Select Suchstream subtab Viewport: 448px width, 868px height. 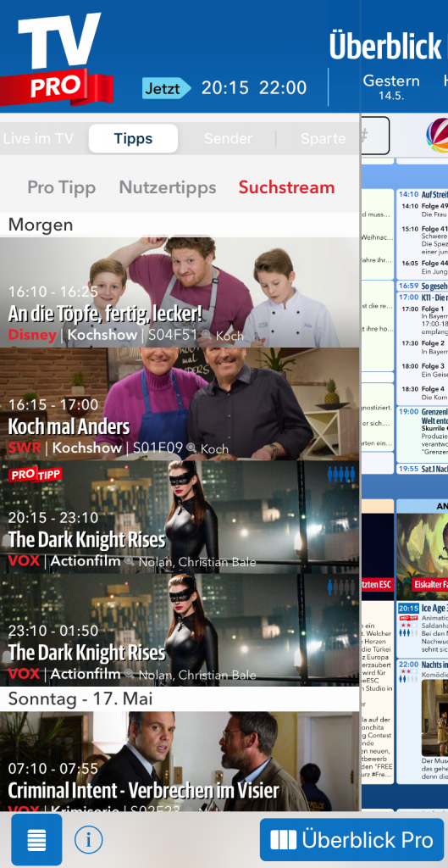tap(286, 187)
